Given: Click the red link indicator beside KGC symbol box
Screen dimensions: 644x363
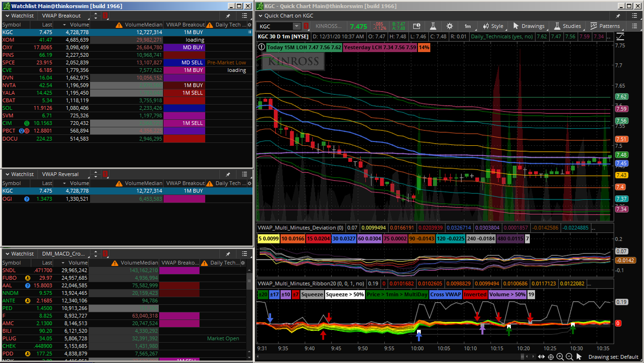Looking at the screenshot, I should (306, 26).
